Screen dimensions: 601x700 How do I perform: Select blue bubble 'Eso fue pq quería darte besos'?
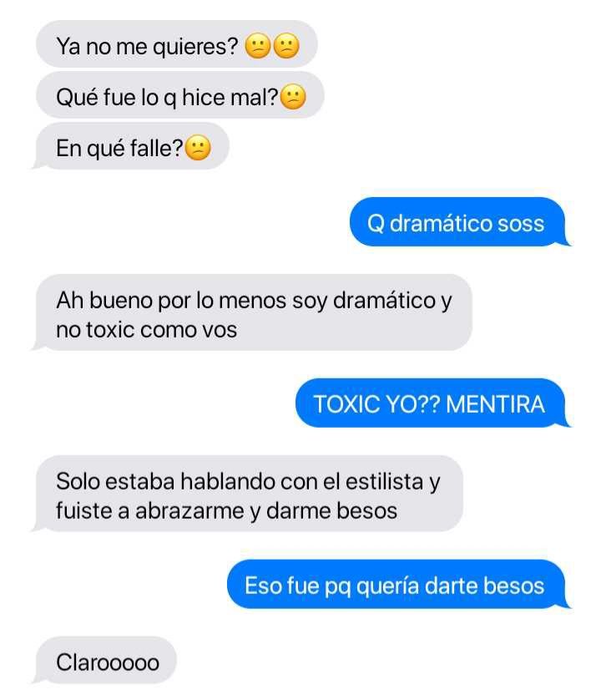[398, 584]
